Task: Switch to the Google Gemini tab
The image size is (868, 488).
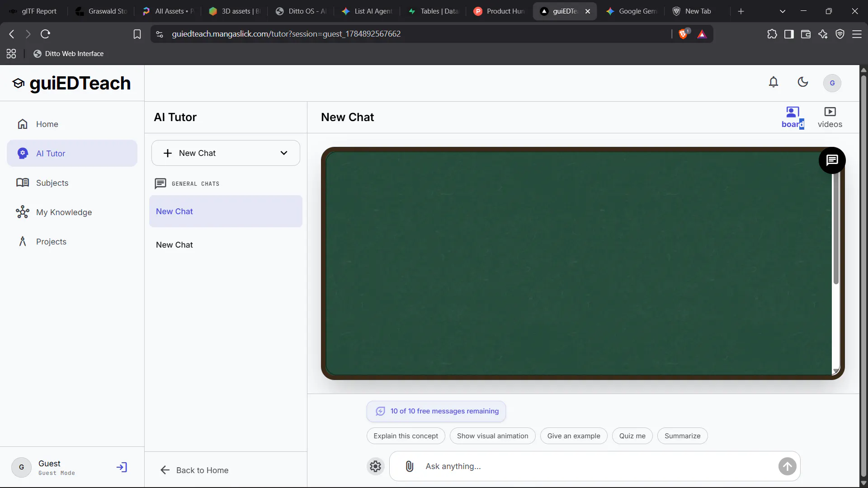Action: (x=632, y=11)
